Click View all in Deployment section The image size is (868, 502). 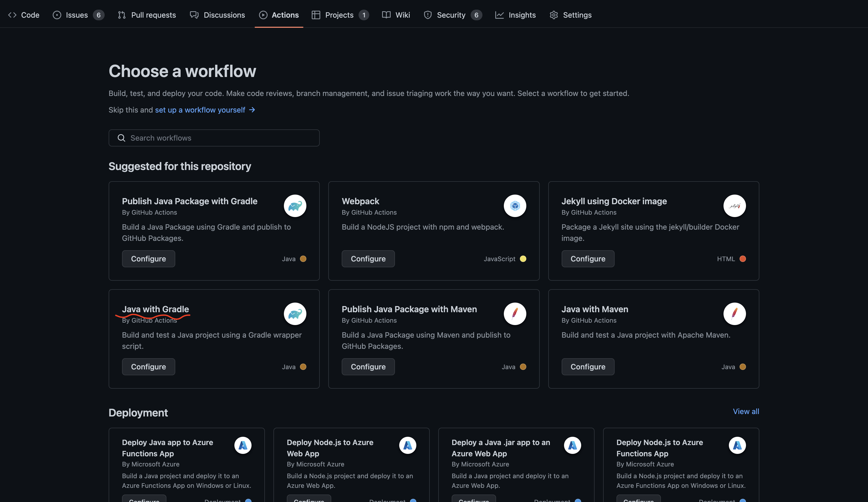(x=746, y=411)
